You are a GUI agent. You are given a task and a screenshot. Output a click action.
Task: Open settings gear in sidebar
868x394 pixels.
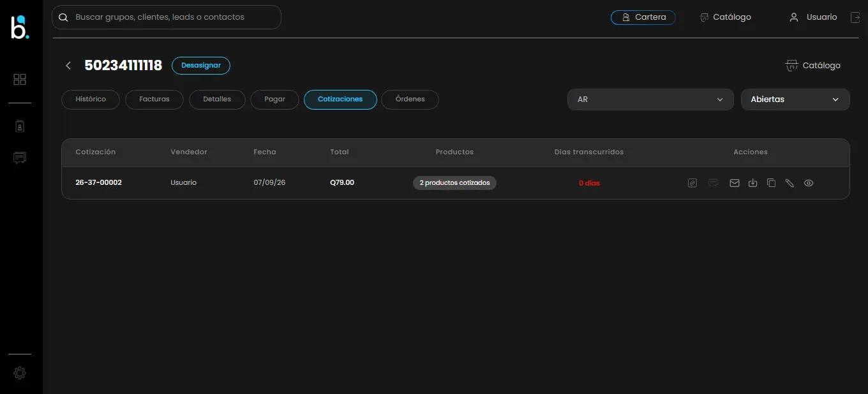[20, 373]
